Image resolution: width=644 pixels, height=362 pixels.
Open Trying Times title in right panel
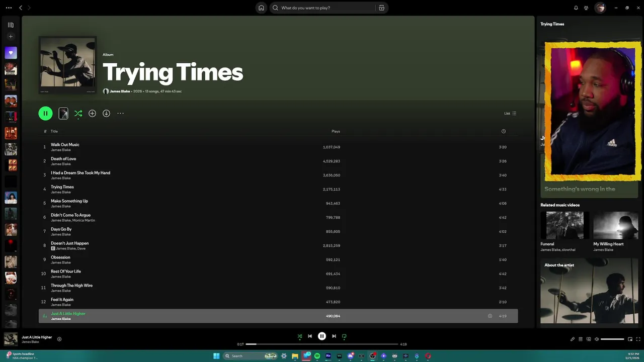tap(552, 24)
